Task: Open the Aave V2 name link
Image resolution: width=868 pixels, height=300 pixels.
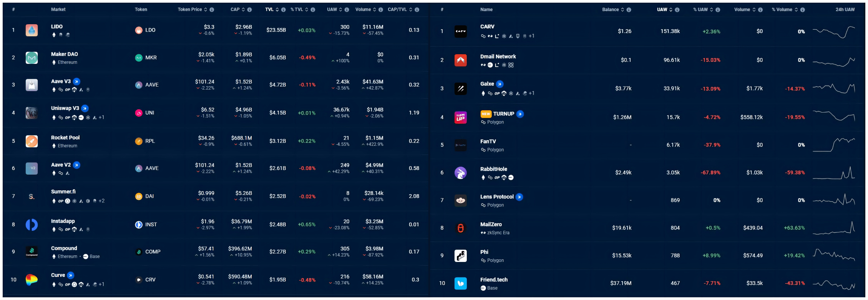Action: click(61, 165)
